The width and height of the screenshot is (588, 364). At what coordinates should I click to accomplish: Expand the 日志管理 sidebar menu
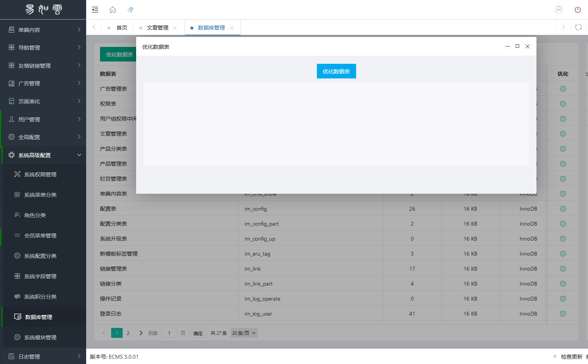click(x=43, y=357)
